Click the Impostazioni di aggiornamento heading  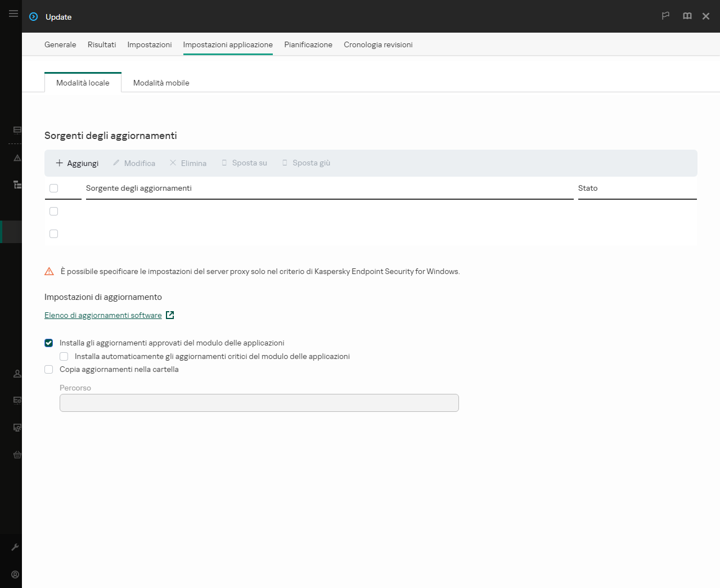pos(103,297)
